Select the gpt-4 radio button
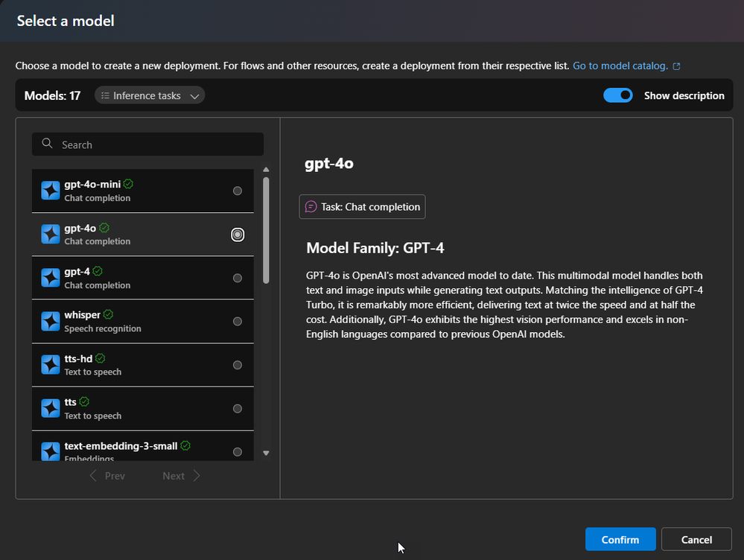The height and width of the screenshot is (560, 744). click(x=238, y=278)
